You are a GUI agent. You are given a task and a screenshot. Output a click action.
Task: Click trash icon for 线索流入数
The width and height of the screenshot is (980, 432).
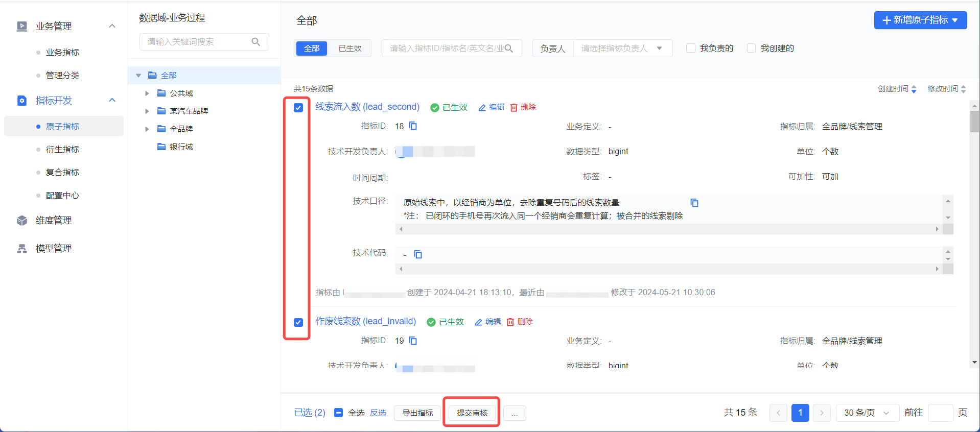coord(514,107)
